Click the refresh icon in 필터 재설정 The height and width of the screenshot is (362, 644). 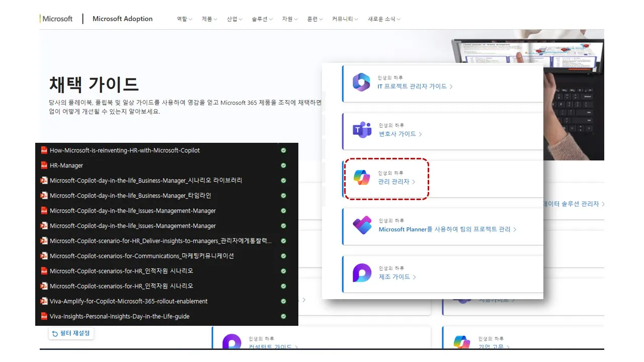pos(55,333)
